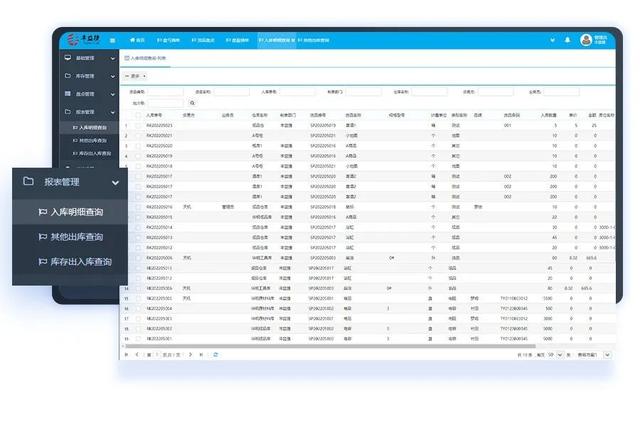Click the page number field in the pagination bar
Screen dimensions: 640x422
pos(156,355)
